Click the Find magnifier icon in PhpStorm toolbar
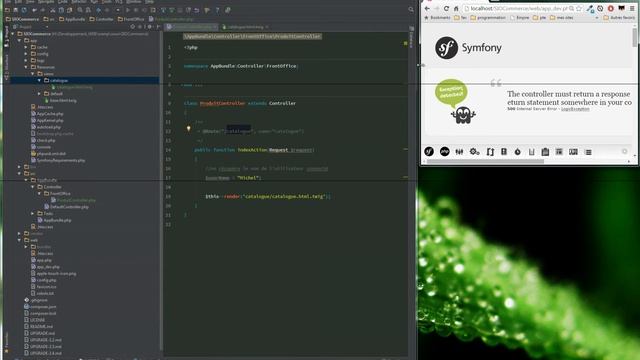This screenshot has height=360, width=640. 80,10
